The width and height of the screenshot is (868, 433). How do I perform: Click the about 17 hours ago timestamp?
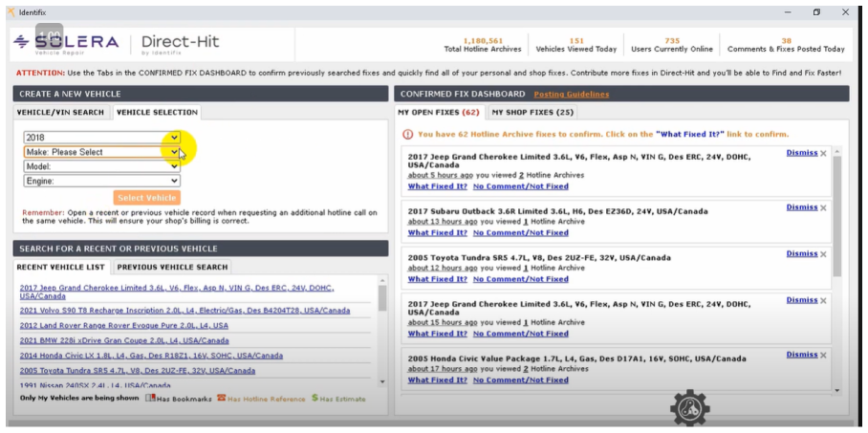coord(441,369)
